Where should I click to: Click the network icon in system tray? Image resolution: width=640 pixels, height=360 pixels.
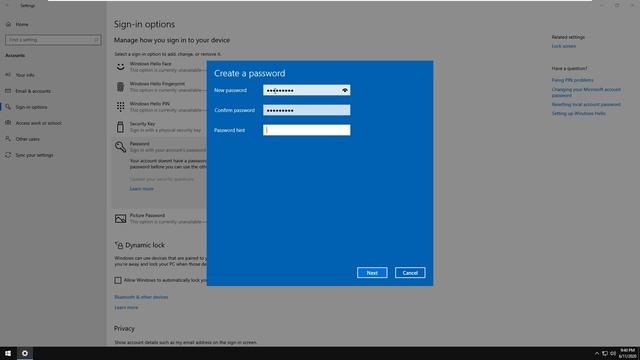(x=605, y=353)
